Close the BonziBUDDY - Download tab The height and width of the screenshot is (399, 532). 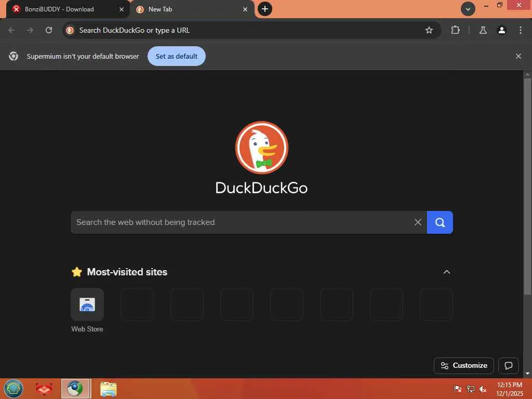point(122,9)
